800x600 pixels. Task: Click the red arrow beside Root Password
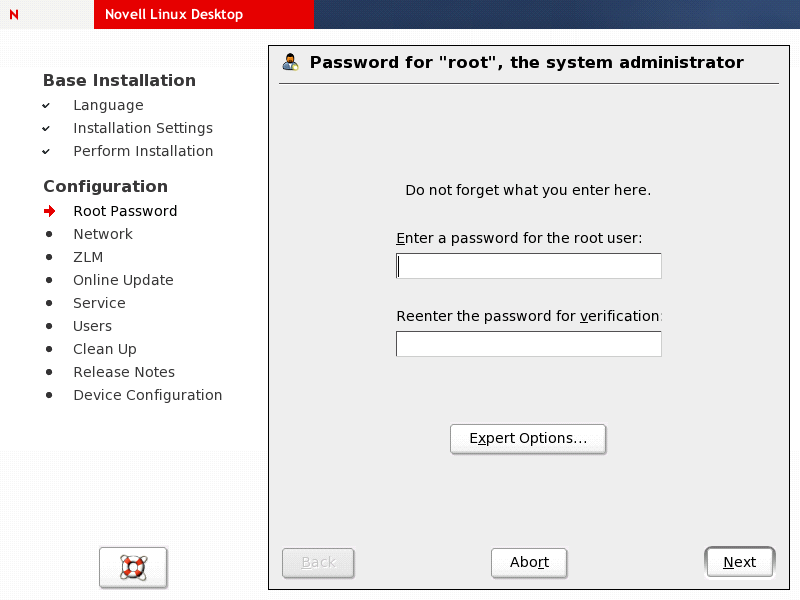(50, 211)
